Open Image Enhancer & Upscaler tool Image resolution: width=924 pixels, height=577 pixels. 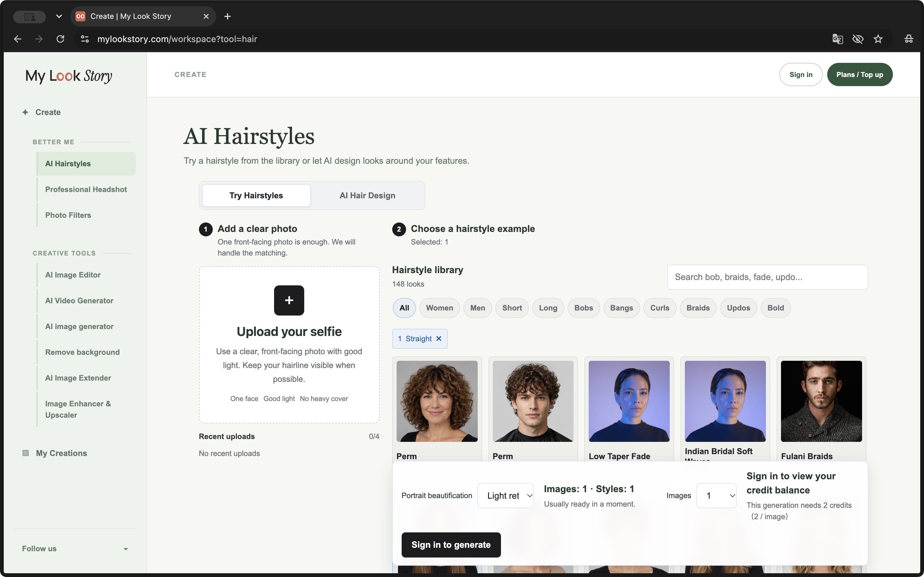[86, 409]
